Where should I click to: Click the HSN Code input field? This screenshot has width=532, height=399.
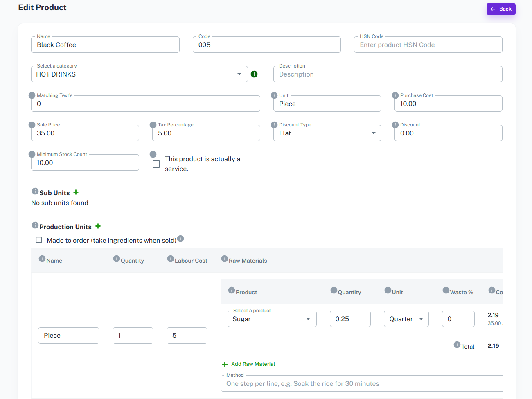click(428, 45)
